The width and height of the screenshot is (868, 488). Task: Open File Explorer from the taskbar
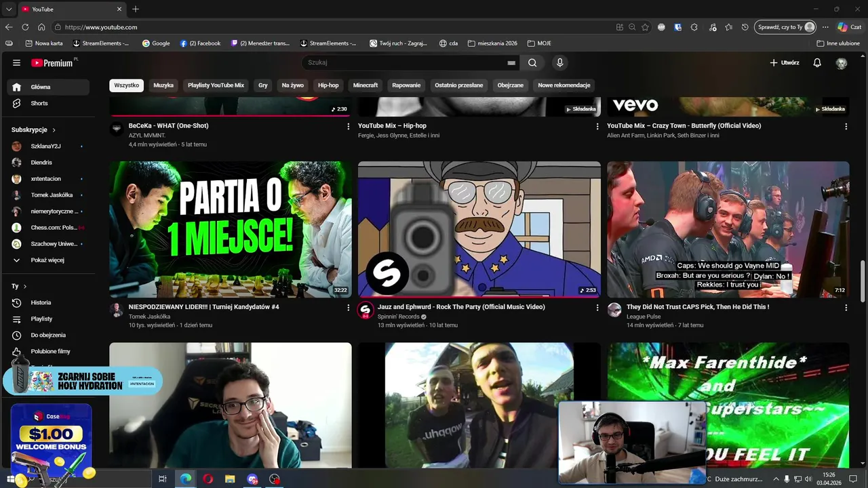(x=230, y=479)
